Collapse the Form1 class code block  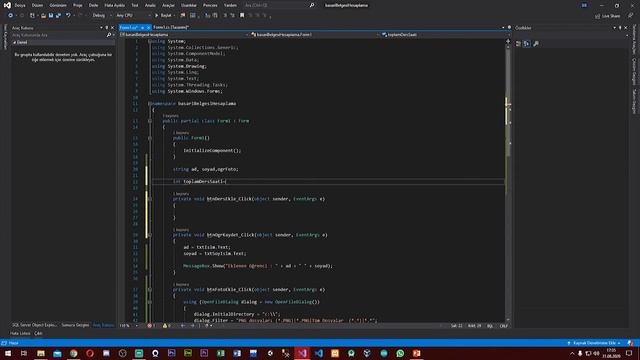[x=150, y=121]
